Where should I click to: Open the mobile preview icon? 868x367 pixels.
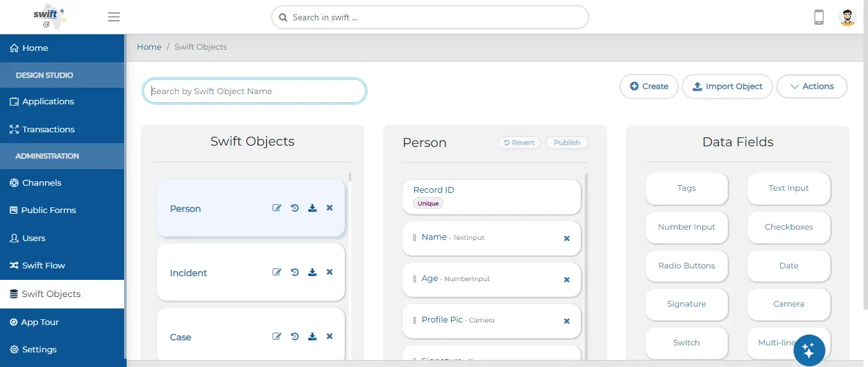[819, 17]
